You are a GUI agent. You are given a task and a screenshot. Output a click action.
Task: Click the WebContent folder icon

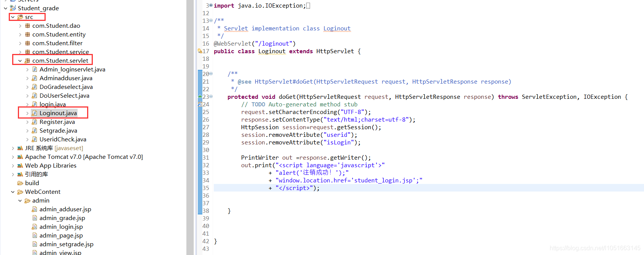[x=20, y=192]
